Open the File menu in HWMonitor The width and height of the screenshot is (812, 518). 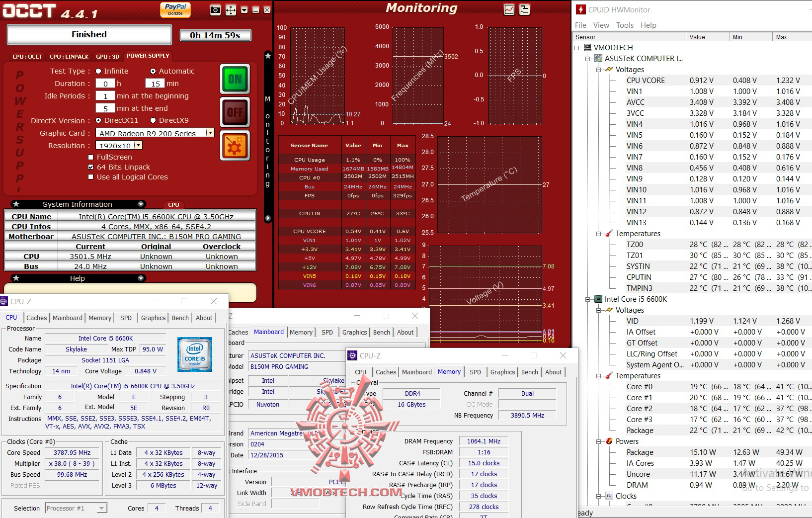coord(580,25)
